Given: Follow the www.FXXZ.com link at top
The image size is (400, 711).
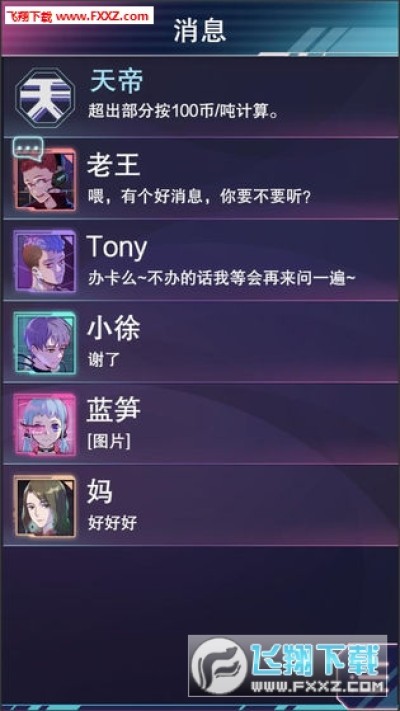Looking at the screenshot, I should coord(103,17).
